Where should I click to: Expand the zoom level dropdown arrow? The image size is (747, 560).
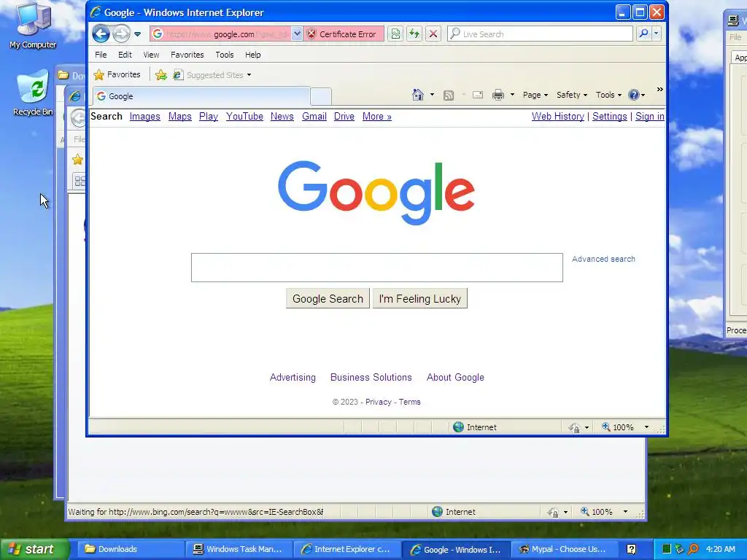646,427
